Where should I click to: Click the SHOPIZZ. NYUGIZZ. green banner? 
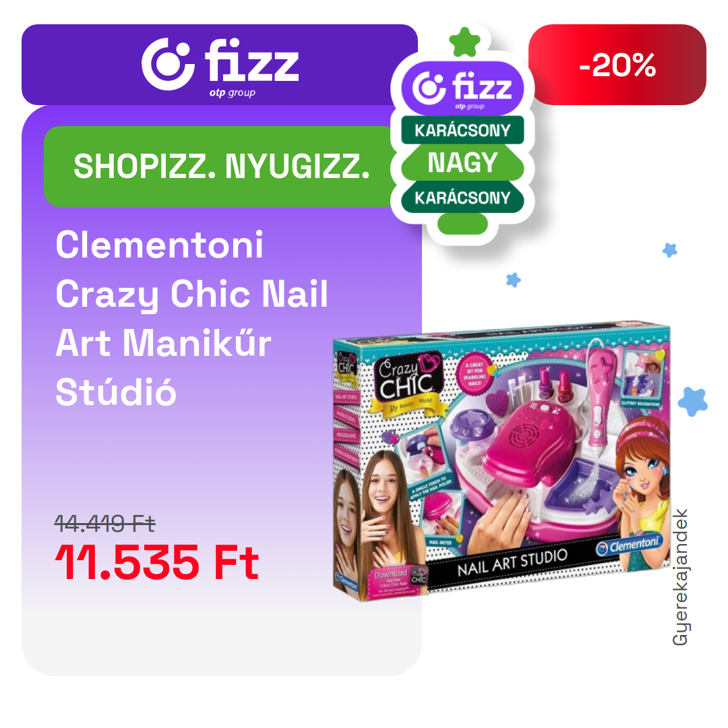tap(222, 166)
